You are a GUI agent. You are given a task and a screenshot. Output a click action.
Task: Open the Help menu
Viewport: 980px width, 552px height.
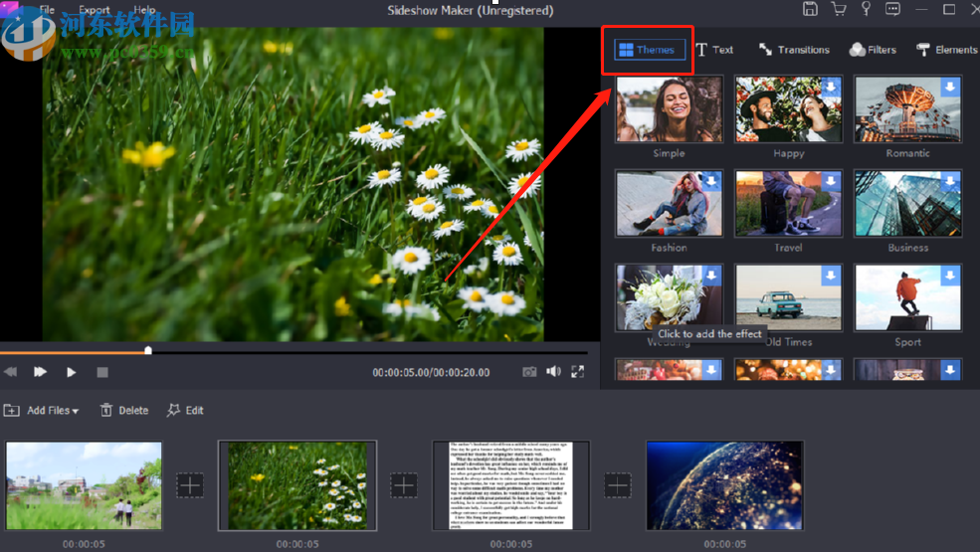(144, 10)
